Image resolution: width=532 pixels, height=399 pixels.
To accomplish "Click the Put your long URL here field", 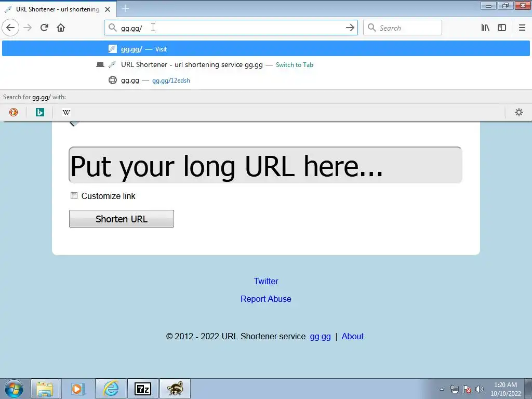I will [x=265, y=165].
